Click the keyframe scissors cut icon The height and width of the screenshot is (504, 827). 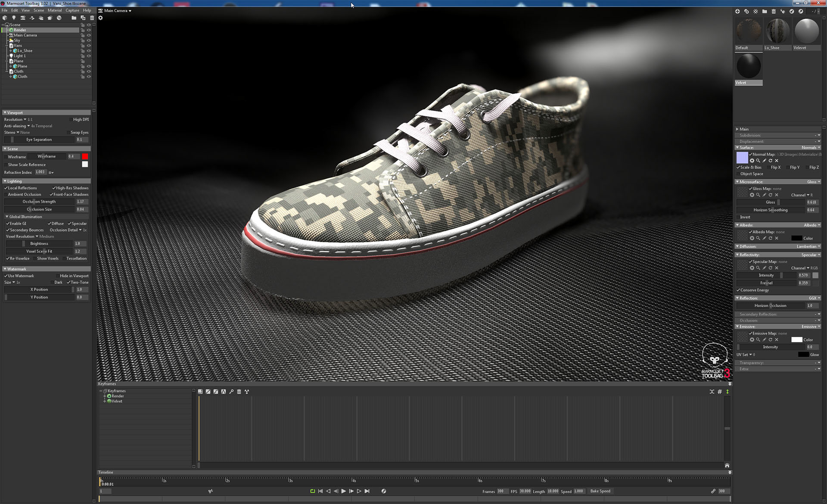(210, 491)
